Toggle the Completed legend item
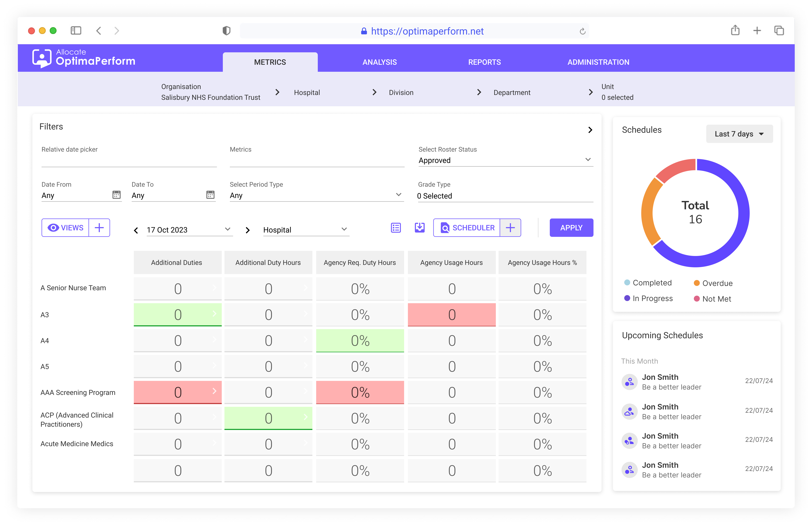This screenshot has width=812, height=526. coord(648,283)
